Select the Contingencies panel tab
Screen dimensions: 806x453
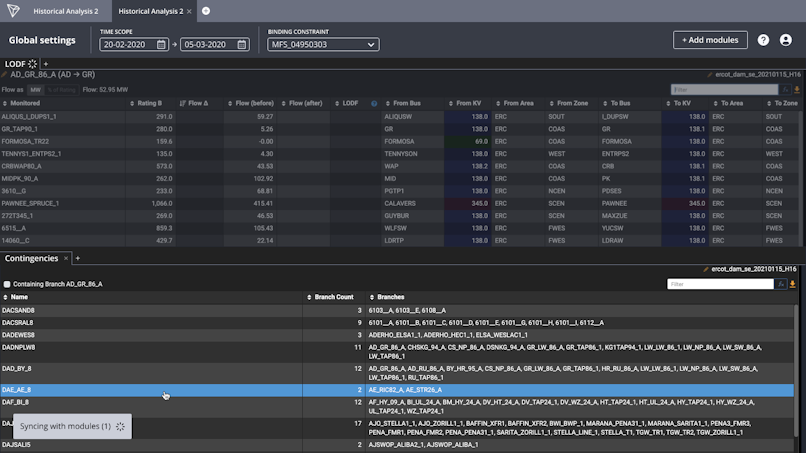pos(32,258)
